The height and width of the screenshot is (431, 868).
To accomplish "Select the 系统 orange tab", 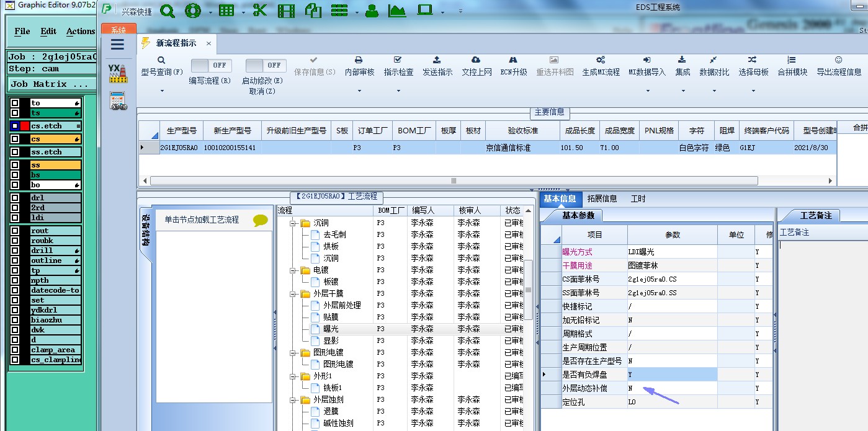I will coord(119,29).
